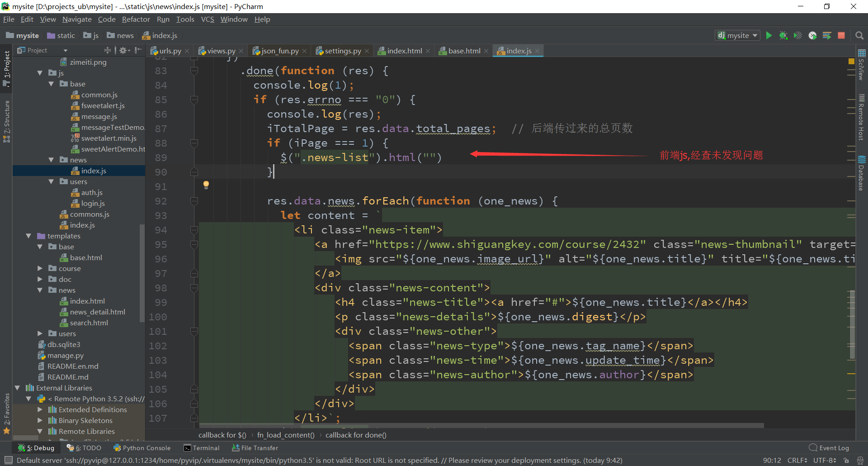Toggle the fold marker on line 94

click(194, 230)
